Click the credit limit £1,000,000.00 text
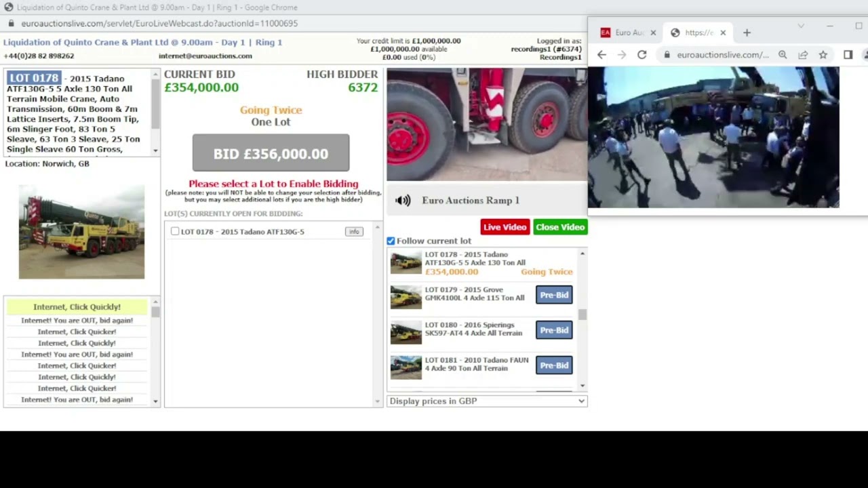This screenshot has height=488, width=868. [x=408, y=41]
